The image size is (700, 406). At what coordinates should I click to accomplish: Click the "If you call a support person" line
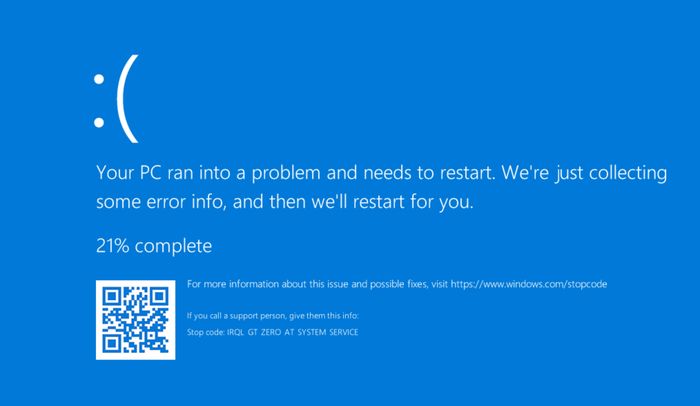[272, 316]
